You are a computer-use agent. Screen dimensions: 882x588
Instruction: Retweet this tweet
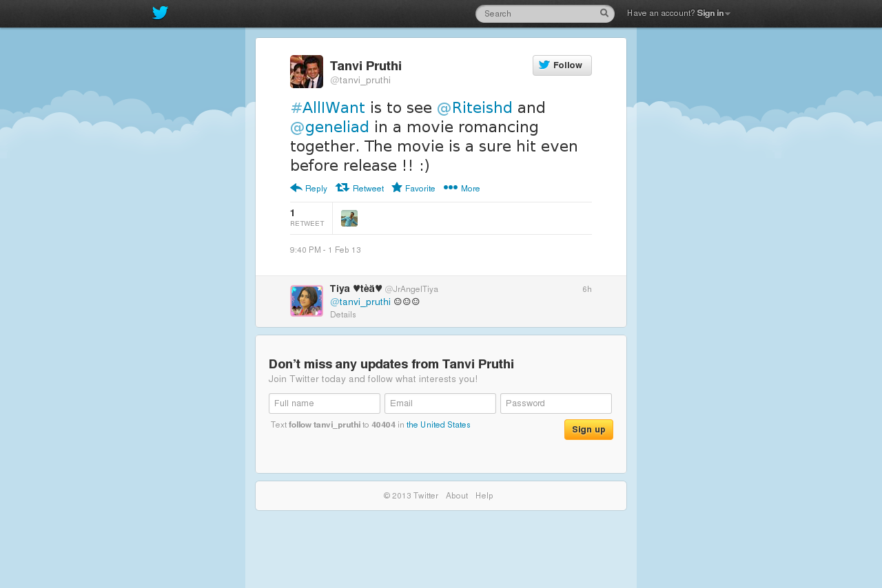point(360,188)
